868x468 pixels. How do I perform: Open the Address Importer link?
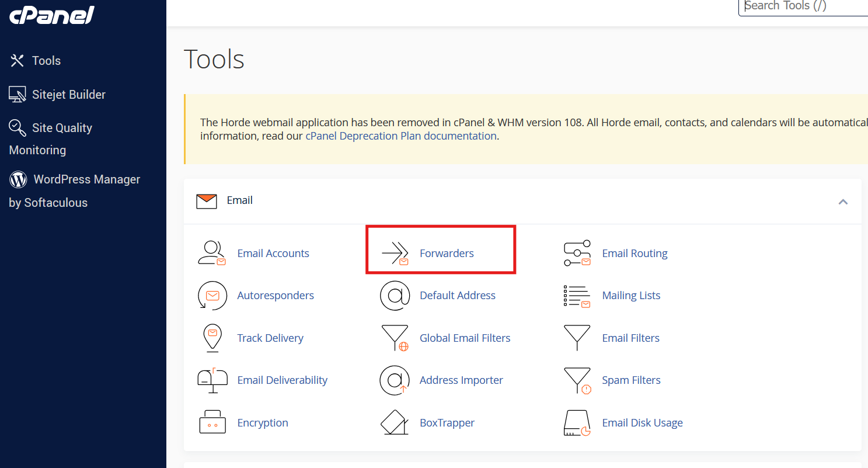click(461, 380)
